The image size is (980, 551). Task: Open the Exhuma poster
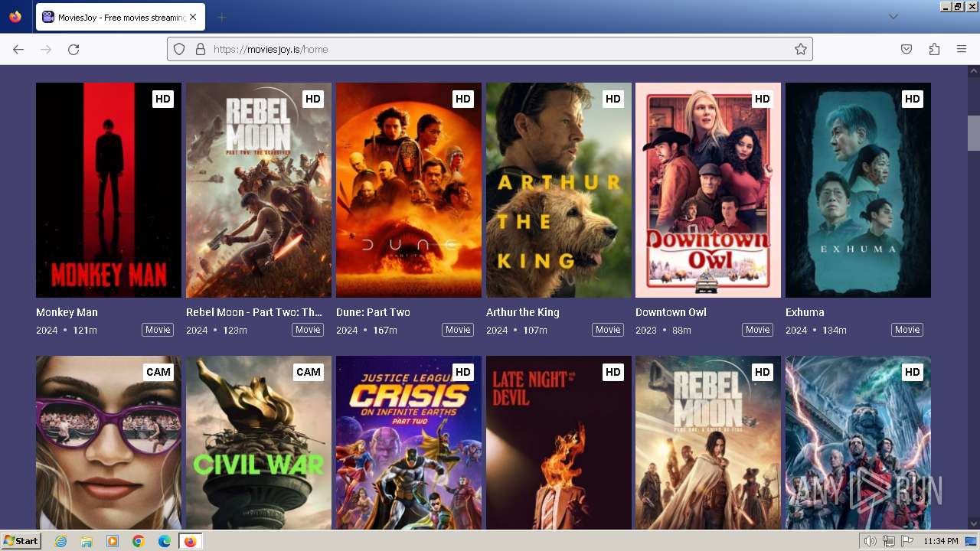858,190
